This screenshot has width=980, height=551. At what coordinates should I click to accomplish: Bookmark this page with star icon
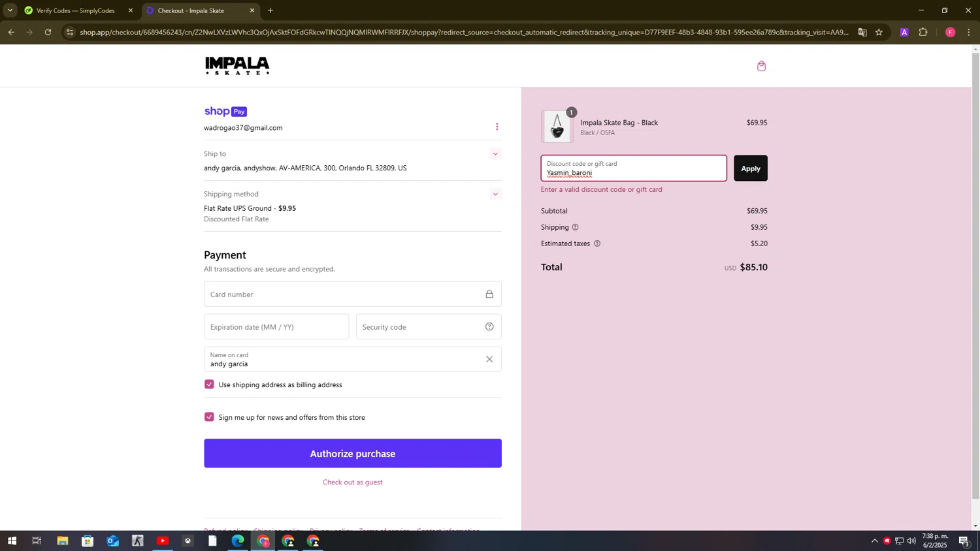879,32
